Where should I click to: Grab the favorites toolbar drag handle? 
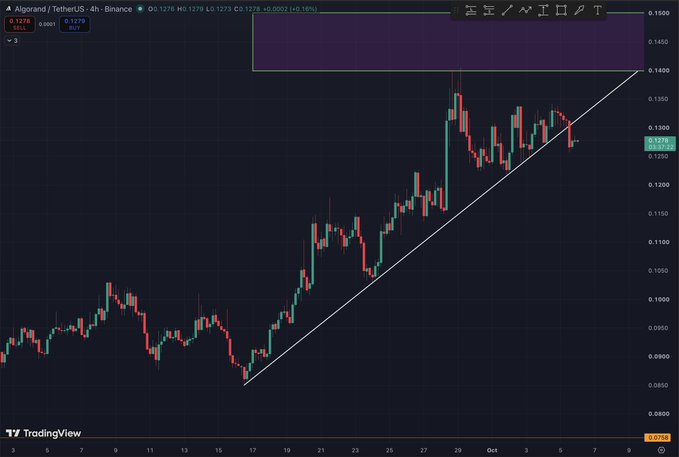click(456, 10)
